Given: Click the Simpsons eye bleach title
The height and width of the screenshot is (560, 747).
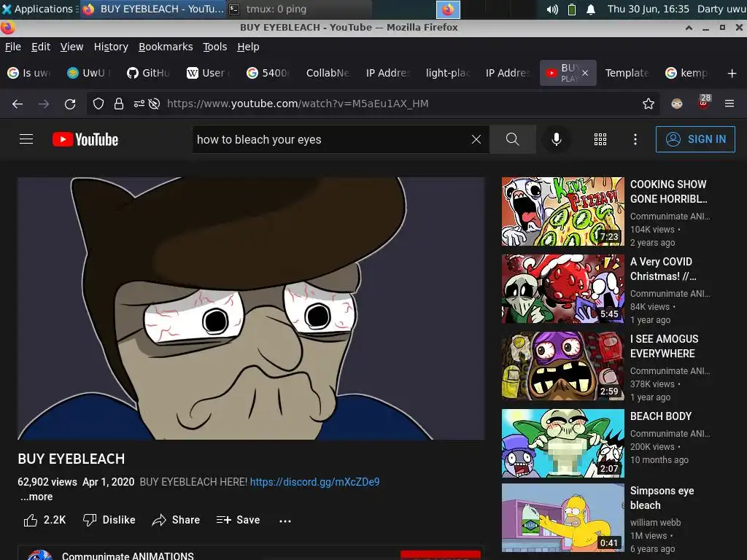Looking at the screenshot, I should coord(662,498).
